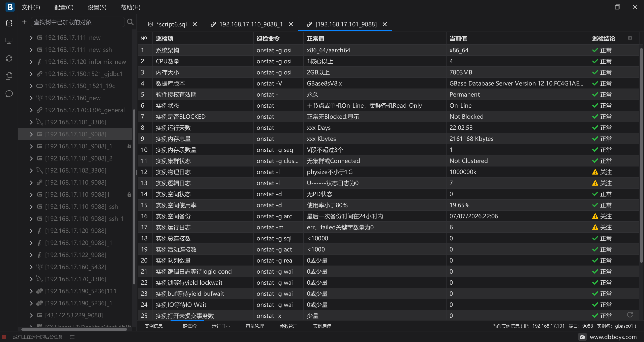Click the sync refresh icon in sidebar

pyautogui.click(x=9, y=58)
